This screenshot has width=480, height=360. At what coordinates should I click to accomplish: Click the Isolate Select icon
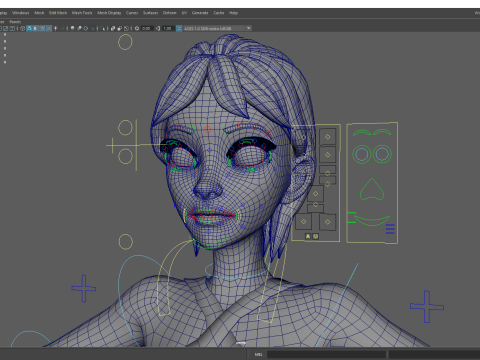click(102, 28)
